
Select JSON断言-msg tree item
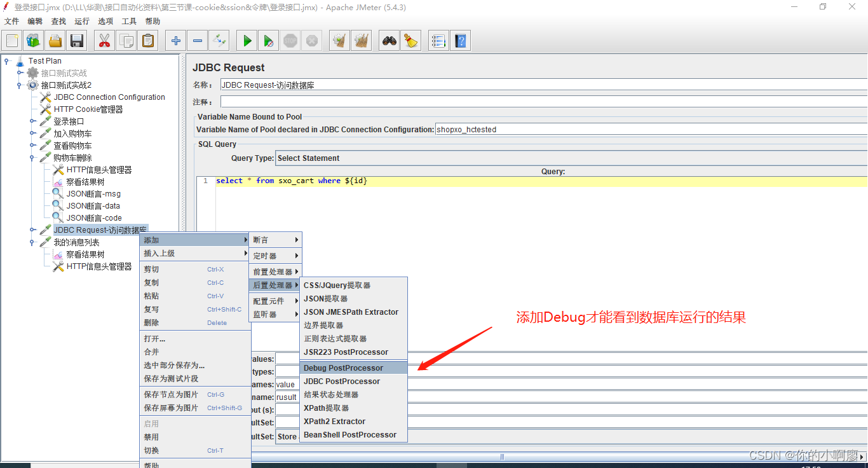(x=93, y=194)
